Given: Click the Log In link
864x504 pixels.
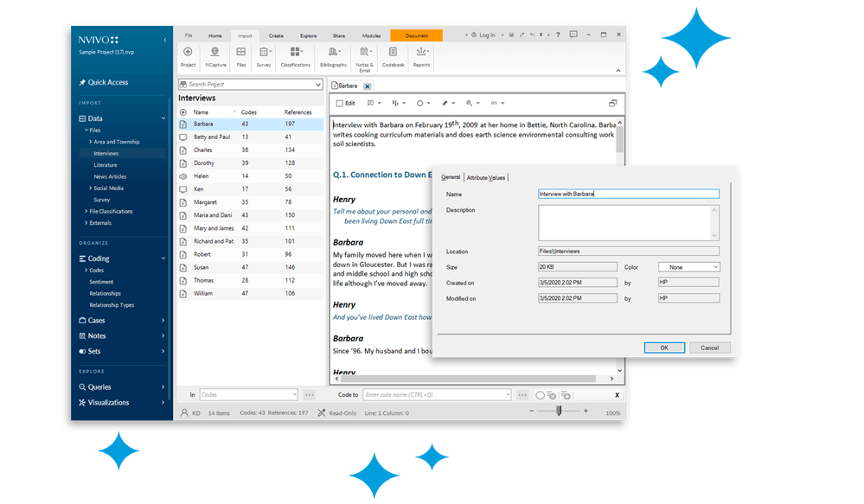Looking at the screenshot, I should pyautogui.click(x=487, y=35).
